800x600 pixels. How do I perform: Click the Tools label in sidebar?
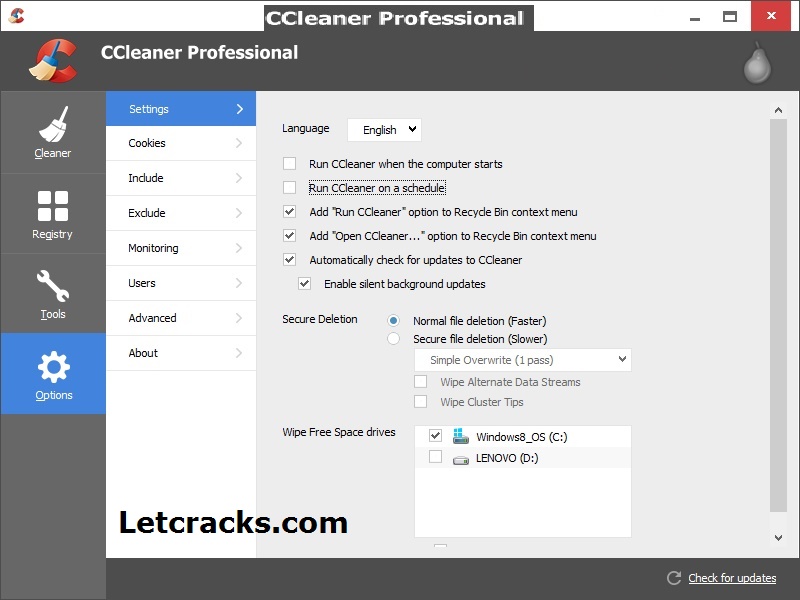(53, 314)
